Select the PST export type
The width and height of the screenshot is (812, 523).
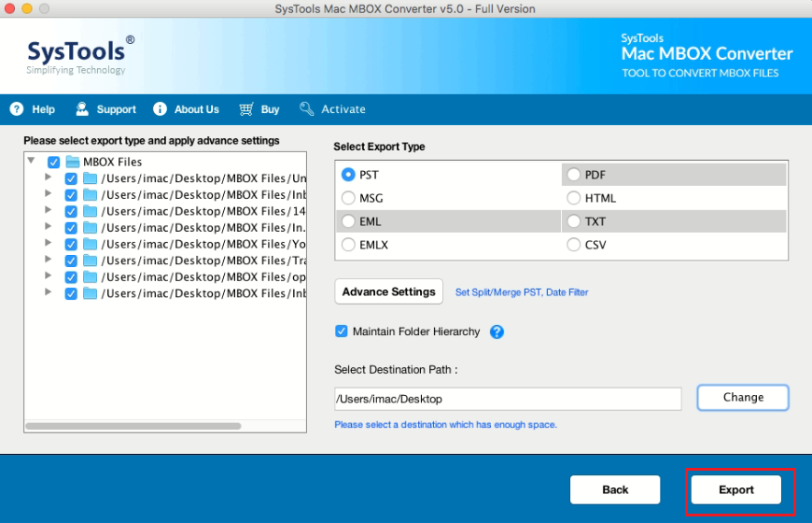point(348,175)
